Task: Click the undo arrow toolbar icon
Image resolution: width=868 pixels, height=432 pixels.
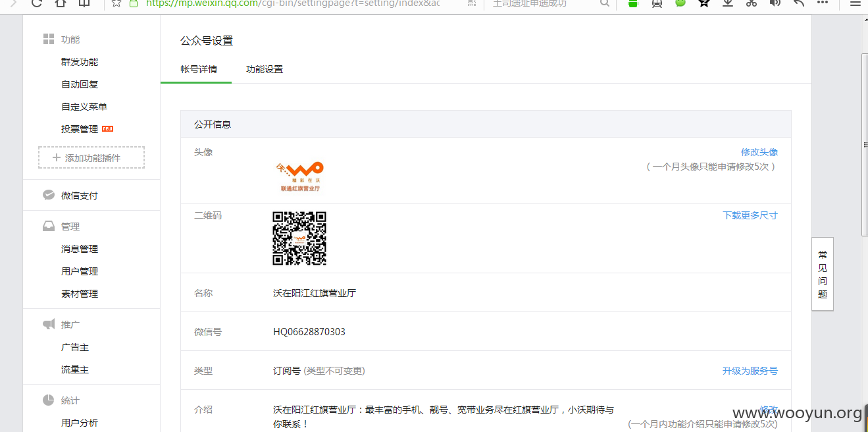Action: coord(799,3)
